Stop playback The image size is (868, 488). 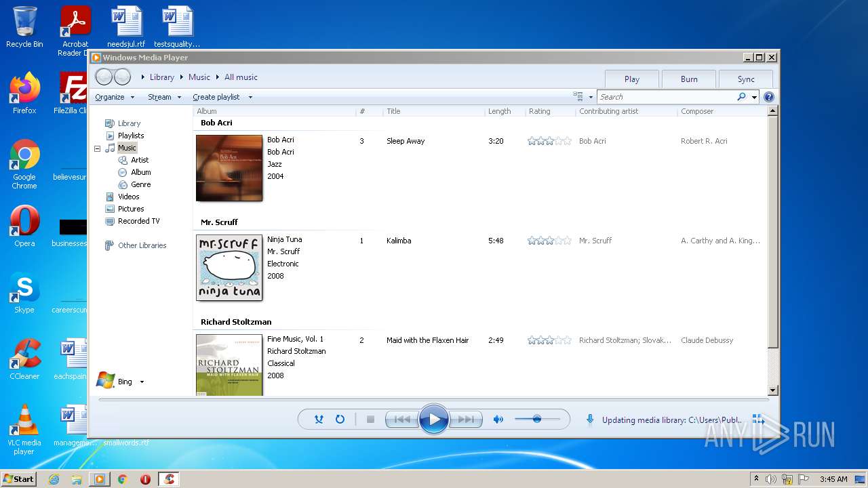click(370, 420)
